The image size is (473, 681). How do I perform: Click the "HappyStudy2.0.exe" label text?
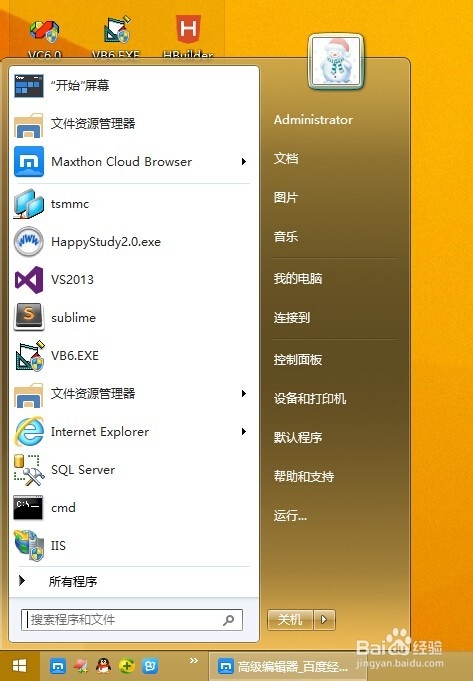tap(106, 242)
